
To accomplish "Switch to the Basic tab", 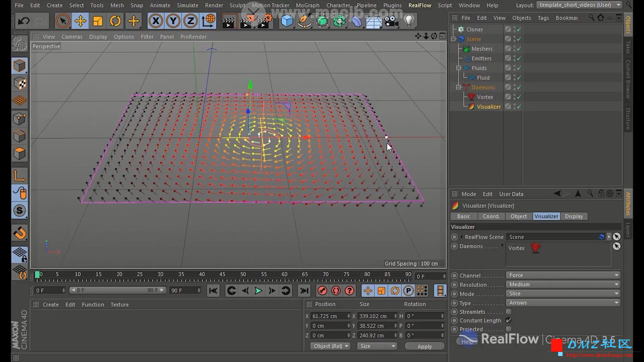I will 464,216.
